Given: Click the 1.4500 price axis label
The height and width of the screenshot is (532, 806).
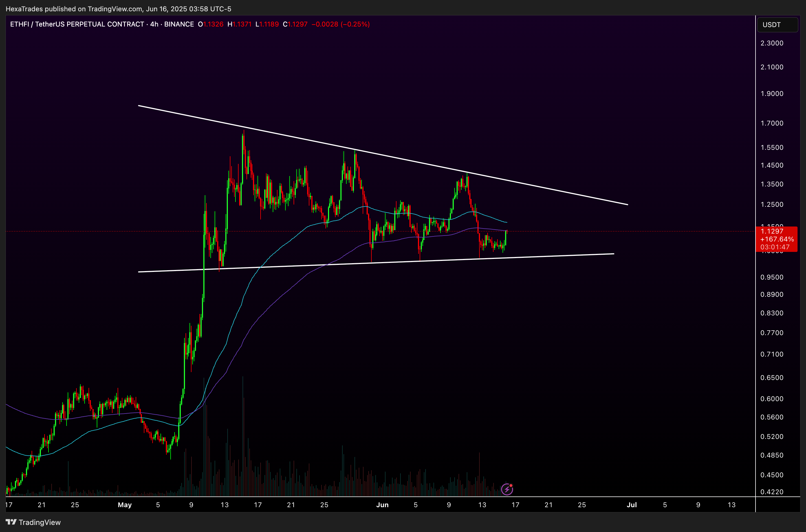Looking at the screenshot, I should 772,165.
